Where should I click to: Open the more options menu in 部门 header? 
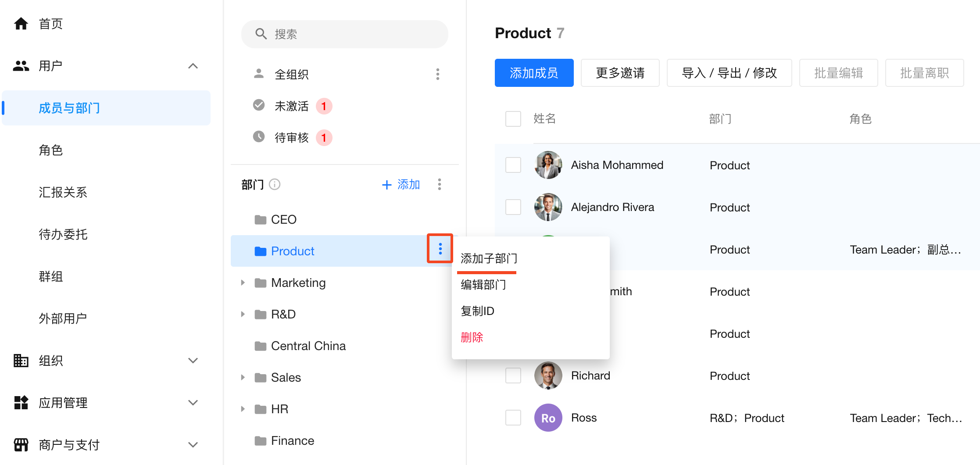pos(439,184)
